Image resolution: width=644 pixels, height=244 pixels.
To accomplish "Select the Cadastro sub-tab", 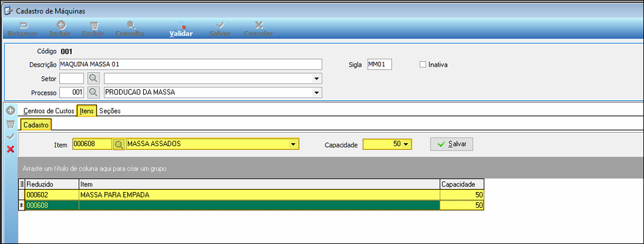I will pyautogui.click(x=35, y=125).
